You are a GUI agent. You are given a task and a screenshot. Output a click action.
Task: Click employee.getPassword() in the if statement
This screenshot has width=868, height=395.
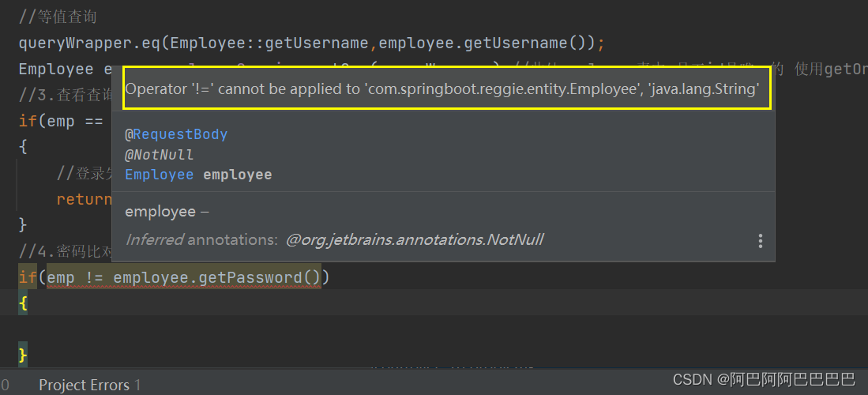[217, 277]
